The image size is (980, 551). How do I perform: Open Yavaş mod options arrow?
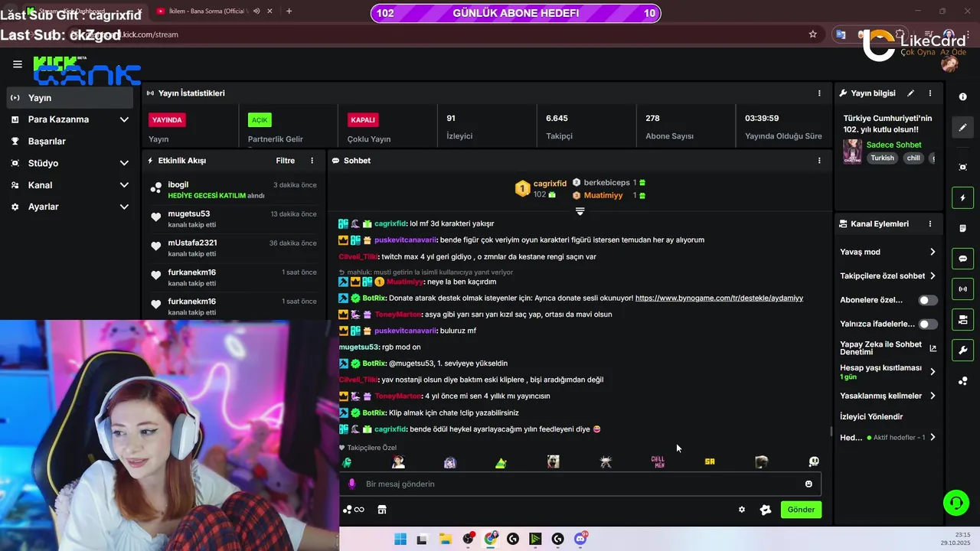pyautogui.click(x=932, y=252)
